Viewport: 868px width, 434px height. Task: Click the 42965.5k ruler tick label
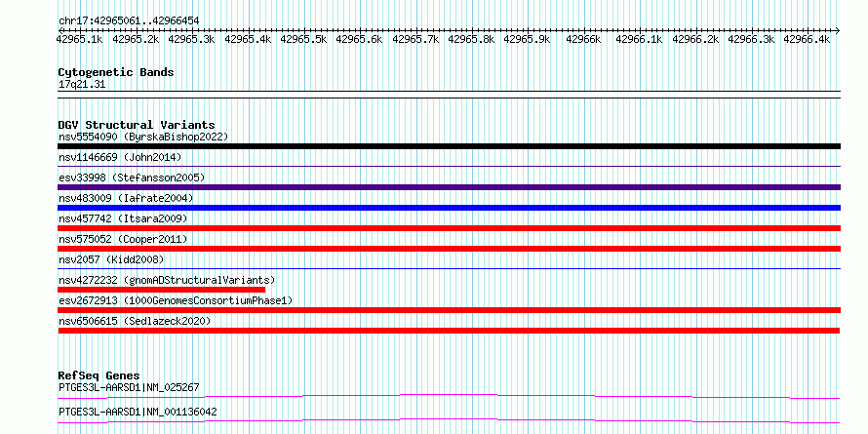pos(304,39)
